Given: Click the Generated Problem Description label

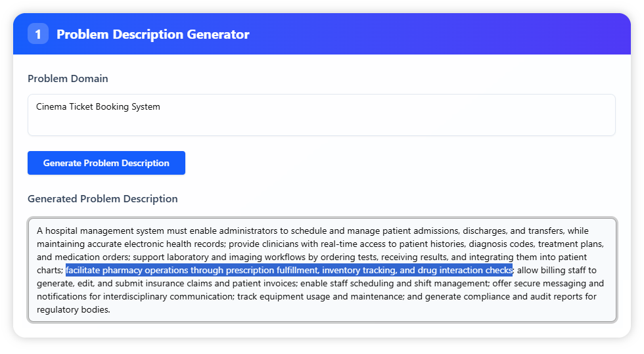Looking at the screenshot, I should [103, 198].
